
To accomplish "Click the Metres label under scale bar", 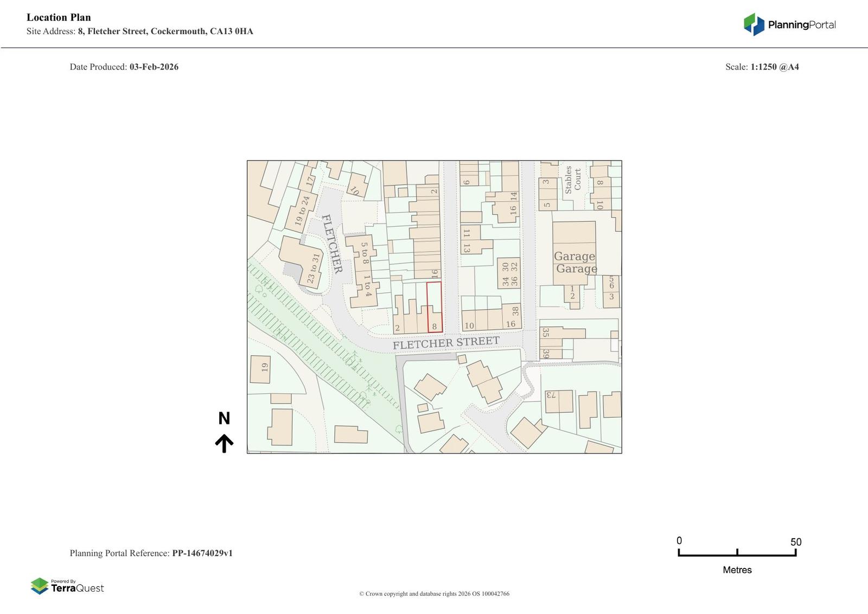I will pos(737,570).
